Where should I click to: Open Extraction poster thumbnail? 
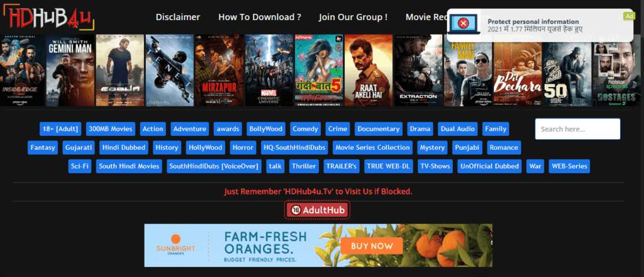[418, 71]
